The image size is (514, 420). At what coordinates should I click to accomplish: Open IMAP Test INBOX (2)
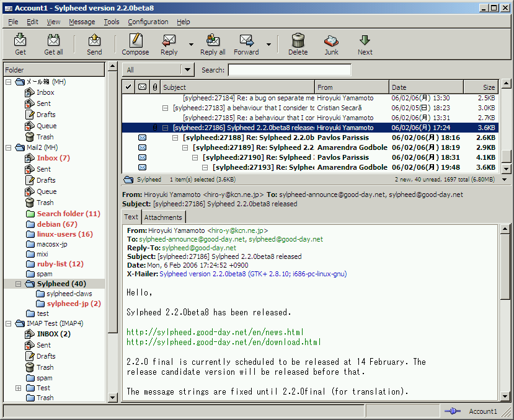pos(54,334)
